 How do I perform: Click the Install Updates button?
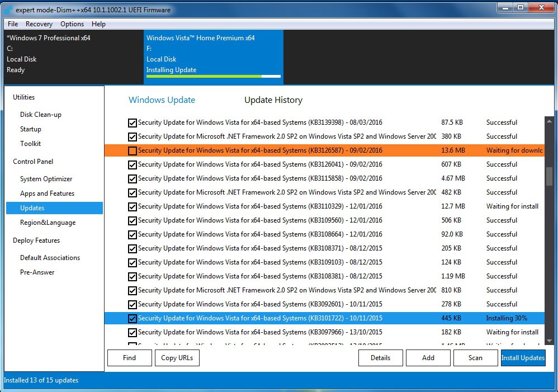pyautogui.click(x=523, y=358)
